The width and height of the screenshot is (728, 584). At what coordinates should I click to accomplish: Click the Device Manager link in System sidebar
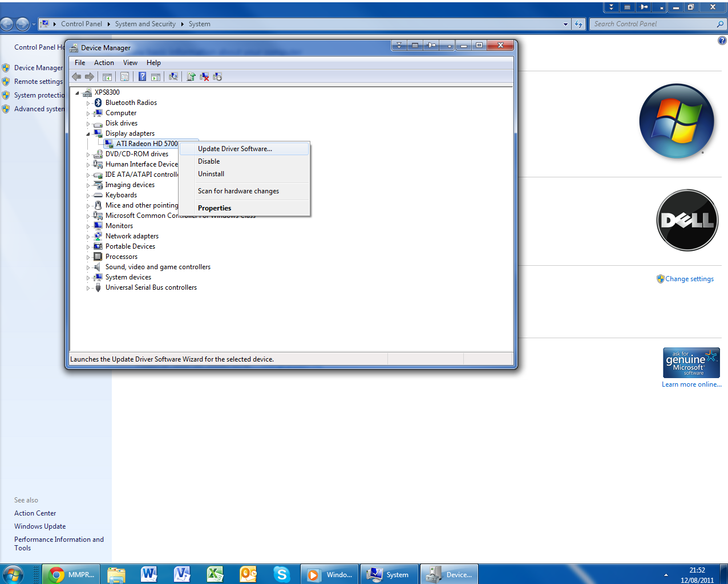(38, 68)
